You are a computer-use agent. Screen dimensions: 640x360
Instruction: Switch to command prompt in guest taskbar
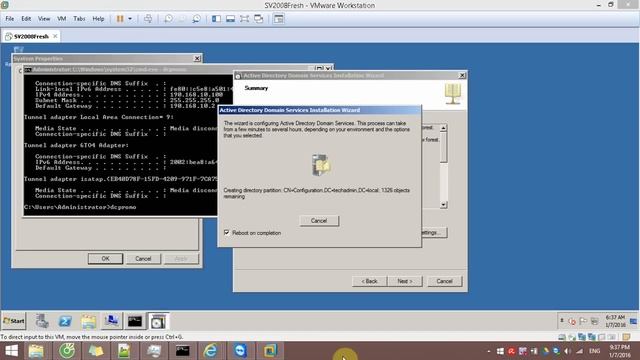(135, 321)
